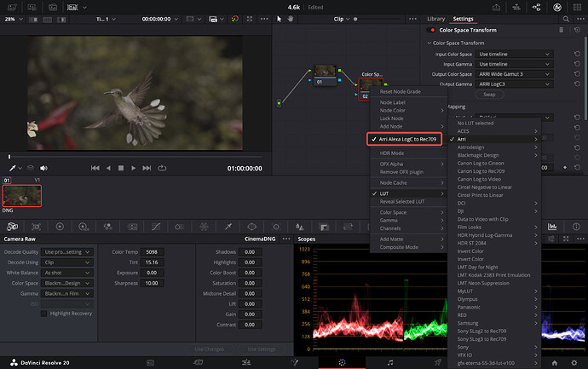Open the Color page icon
Image resolution: width=588 pixels, height=369 pixels.
pos(342,362)
